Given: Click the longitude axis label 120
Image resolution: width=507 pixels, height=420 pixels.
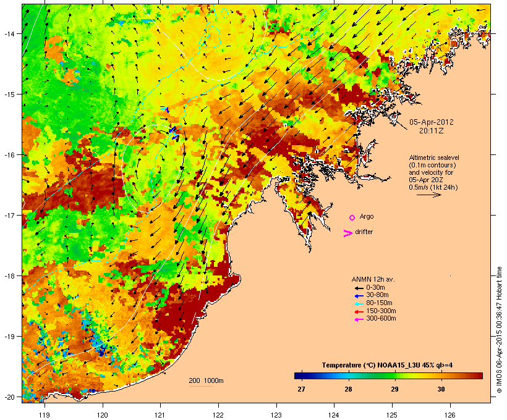Looking at the screenshot, I should 103,415.
